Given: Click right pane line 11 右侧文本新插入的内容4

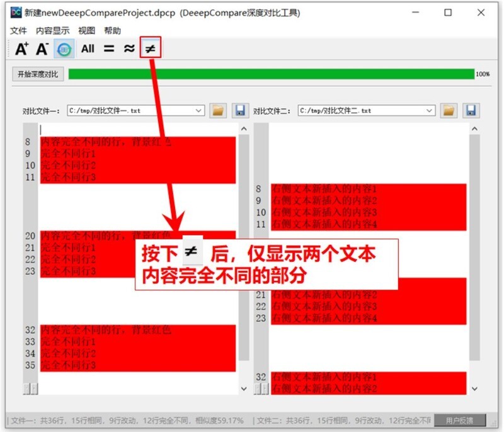Looking at the screenshot, I should click(x=324, y=224).
